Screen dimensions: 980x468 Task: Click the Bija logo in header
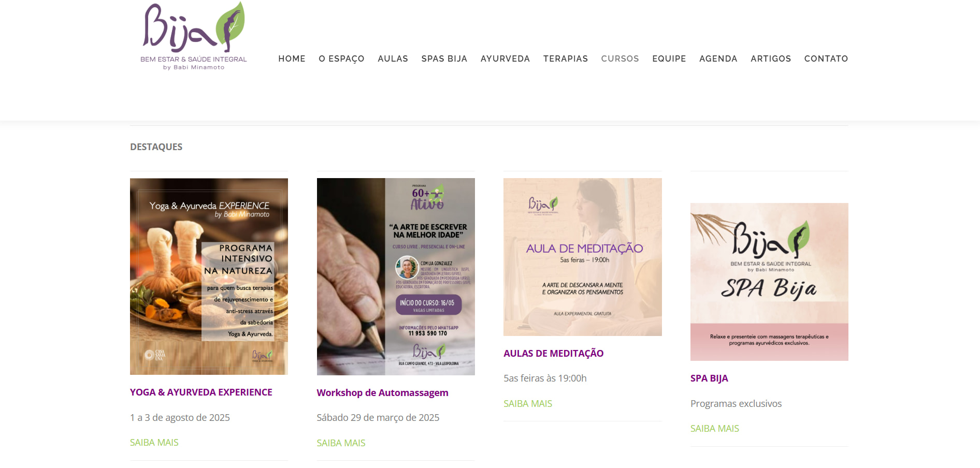(194, 36)
